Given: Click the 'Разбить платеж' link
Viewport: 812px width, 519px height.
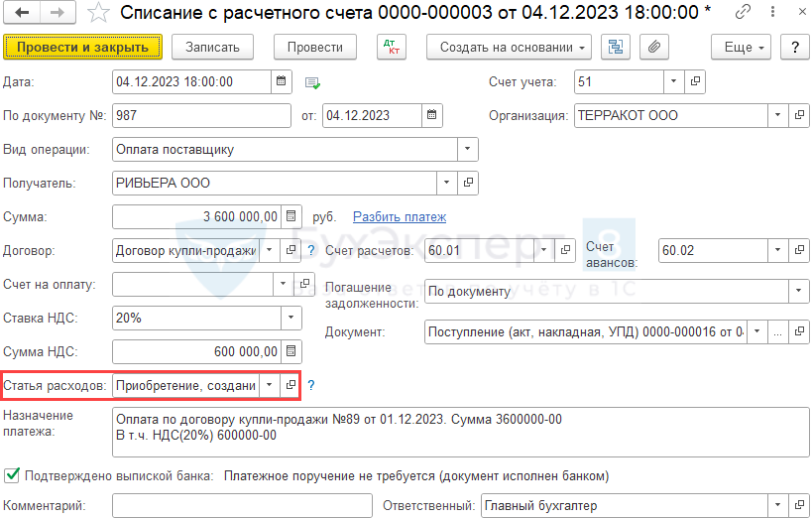Looking at the screenshot, I should click(x=400, y=216).
